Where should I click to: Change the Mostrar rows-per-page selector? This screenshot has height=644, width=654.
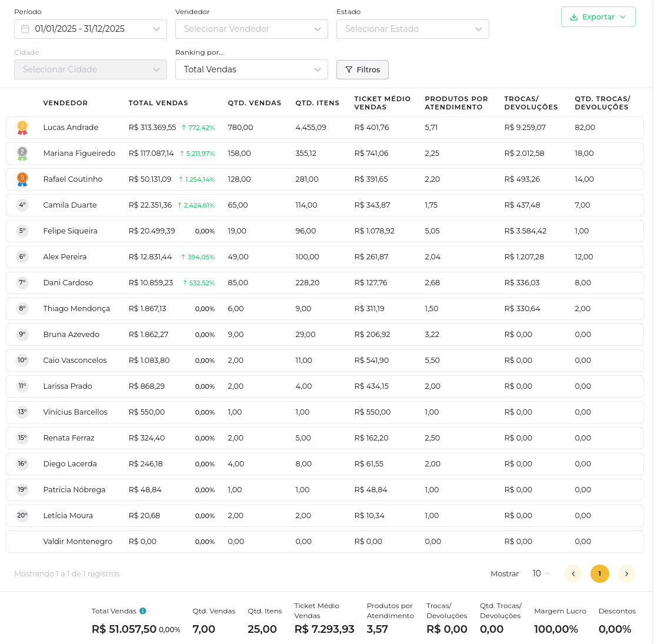tap(540, 573)
